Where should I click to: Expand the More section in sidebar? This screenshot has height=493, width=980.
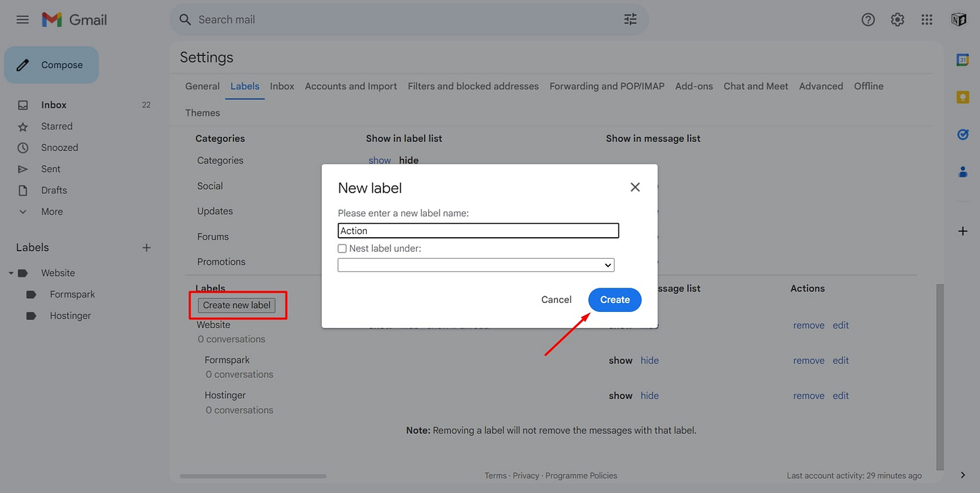coord(22,211)
